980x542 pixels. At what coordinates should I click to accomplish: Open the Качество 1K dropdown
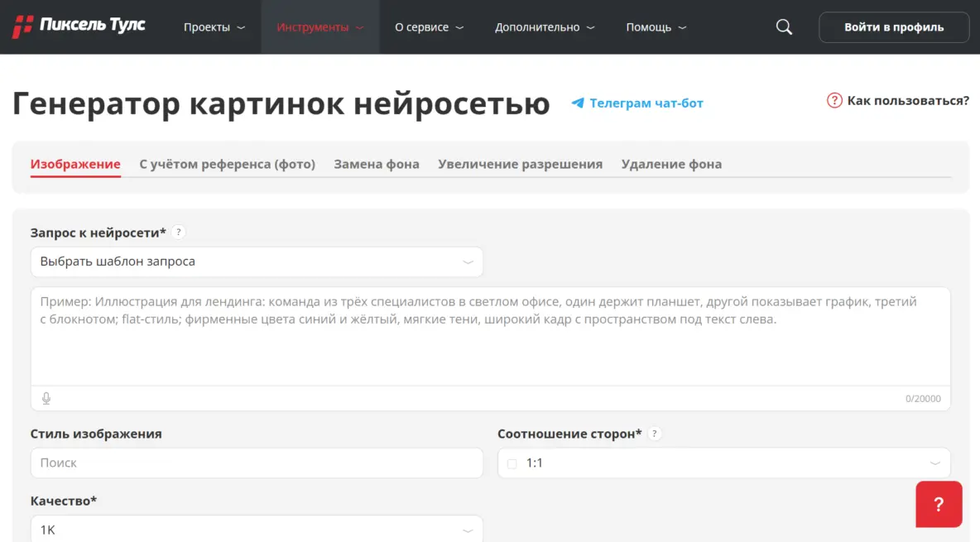pos(257,530)
